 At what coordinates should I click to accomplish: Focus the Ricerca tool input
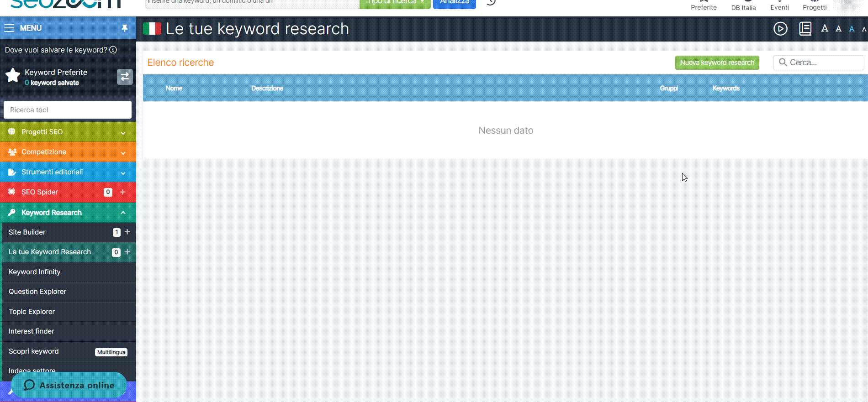[x=68, y=110]
